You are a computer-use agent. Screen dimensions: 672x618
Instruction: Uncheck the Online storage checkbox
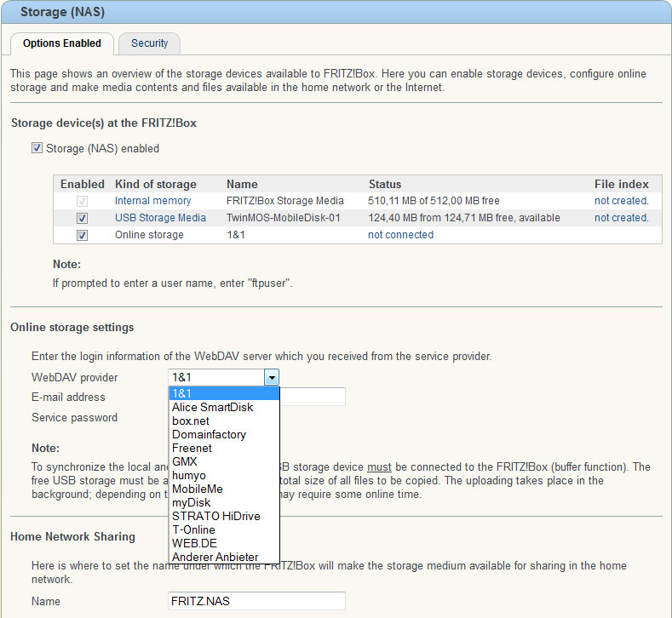point(82,235)
